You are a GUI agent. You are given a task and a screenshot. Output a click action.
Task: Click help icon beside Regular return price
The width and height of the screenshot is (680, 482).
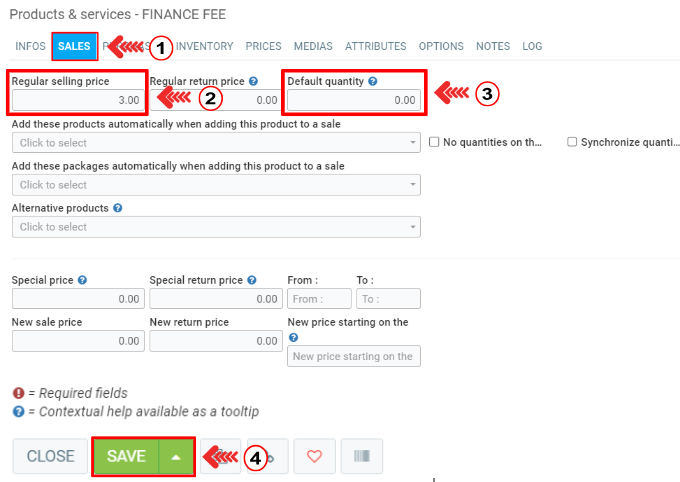pos(254,81)
